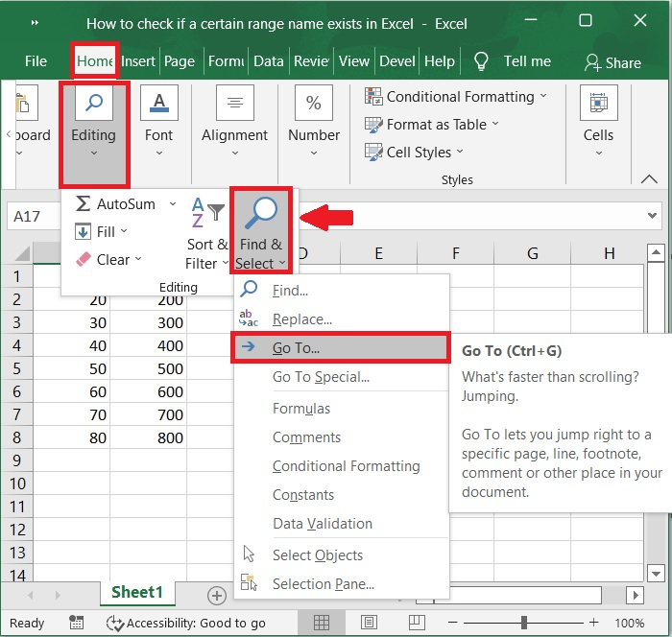
Task: Click the Format as Table icon
Action: [x=373, y=125]
